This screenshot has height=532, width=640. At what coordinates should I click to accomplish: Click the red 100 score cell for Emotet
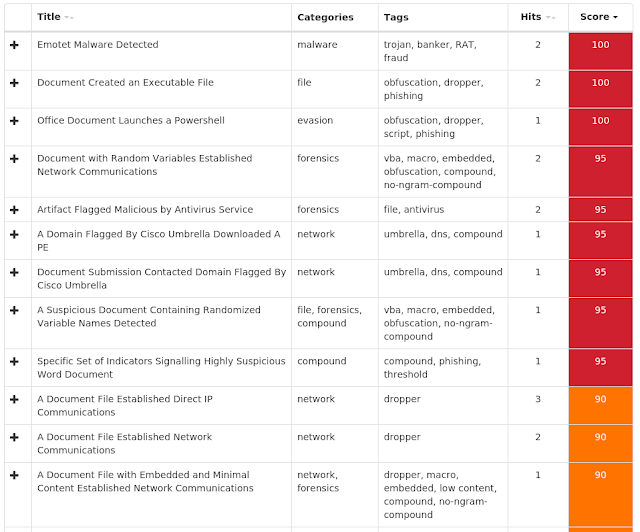click(x=600, y=51)
